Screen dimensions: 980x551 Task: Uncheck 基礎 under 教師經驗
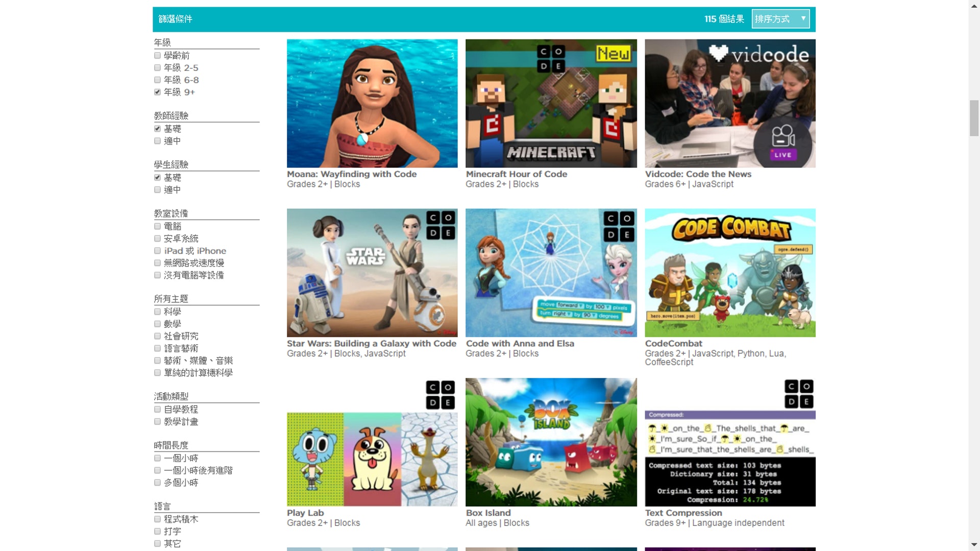pyautogui.click(x=157, y=129)
